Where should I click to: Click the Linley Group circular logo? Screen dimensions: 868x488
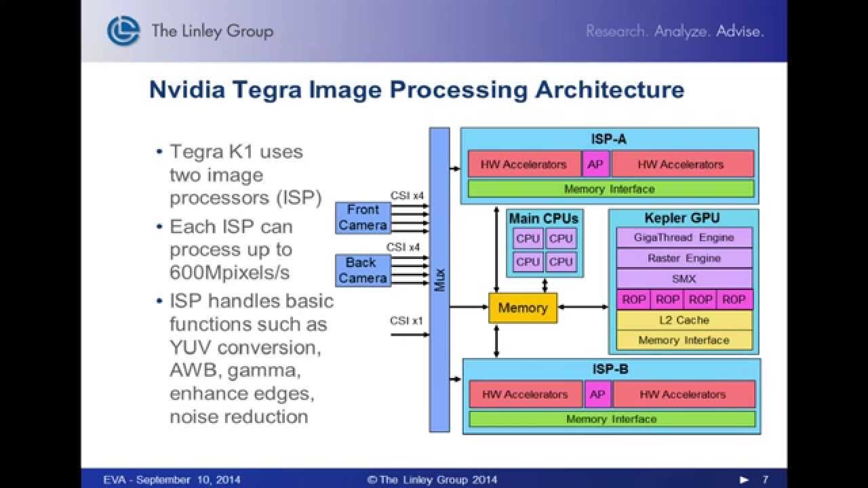click(x=123, y=31)
